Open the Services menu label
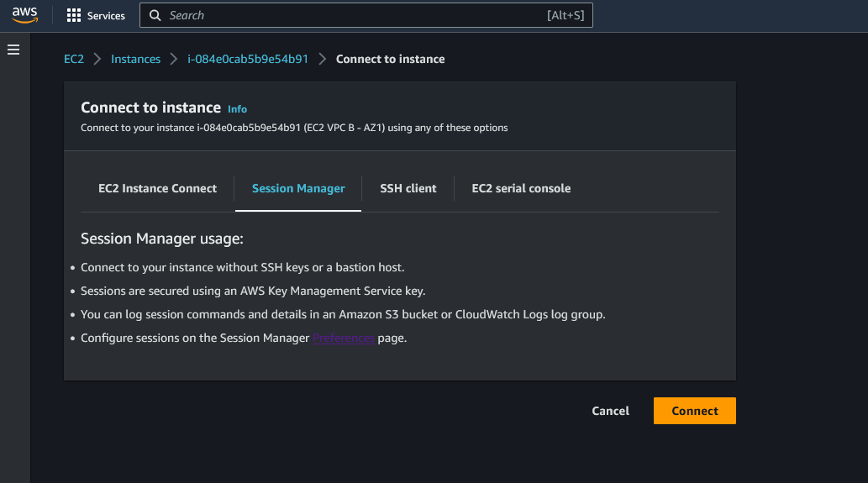 106,16
